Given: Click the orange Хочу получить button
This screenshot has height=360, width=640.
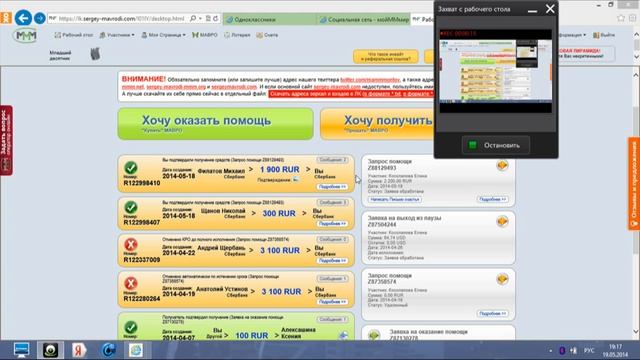Looking at the screenshot, I should pos(378,124).
